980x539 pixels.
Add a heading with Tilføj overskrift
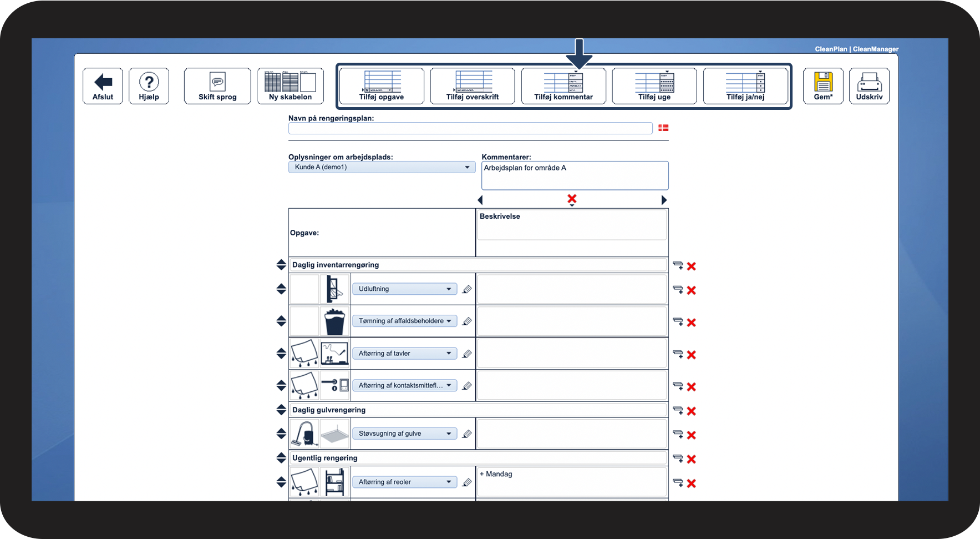point(473,86)
